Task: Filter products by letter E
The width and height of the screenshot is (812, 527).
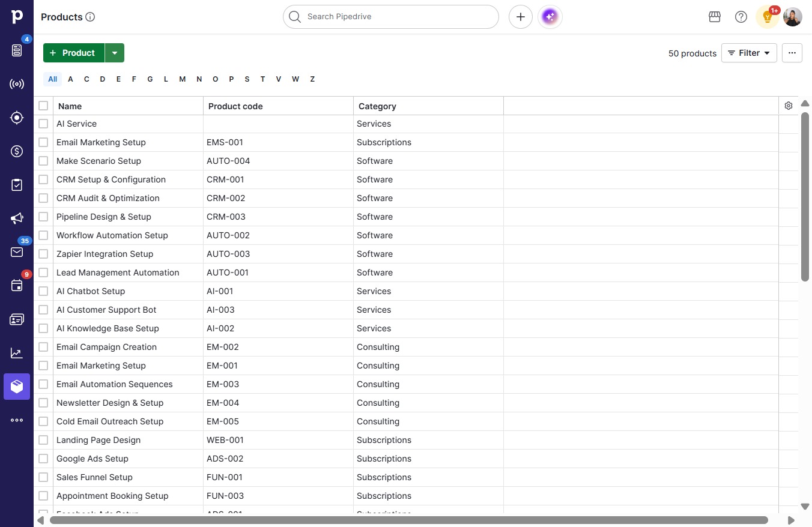Action: coord(119,79)
